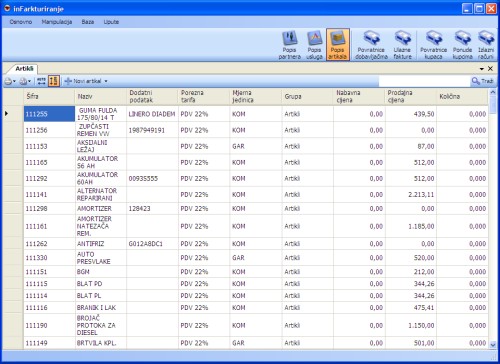500x364 pixels.
Task: Open dropdown arrow next to print preview
Action: (x=30, y=81)
